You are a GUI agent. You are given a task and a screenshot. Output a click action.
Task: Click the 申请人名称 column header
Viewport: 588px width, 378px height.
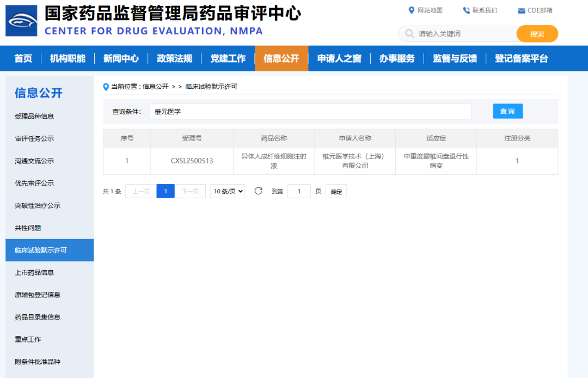point(355,138)
